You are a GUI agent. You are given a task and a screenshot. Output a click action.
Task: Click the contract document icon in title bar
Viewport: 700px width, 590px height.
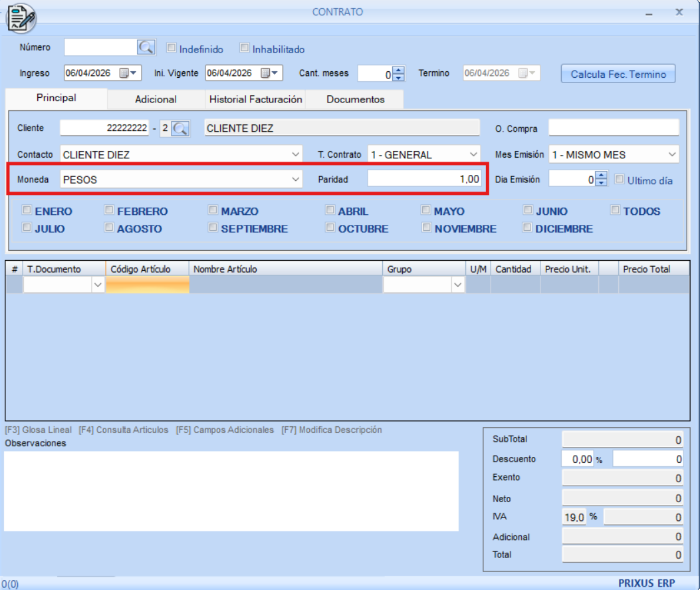coord(21,17)
